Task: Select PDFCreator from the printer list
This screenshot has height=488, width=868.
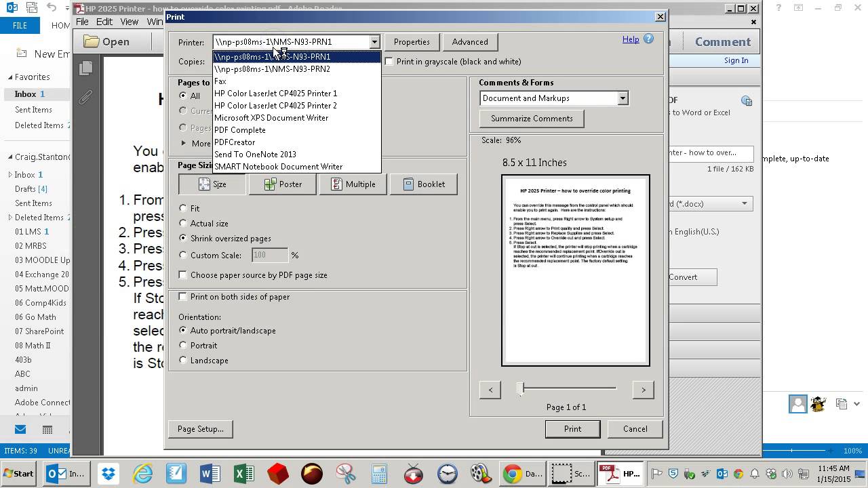Action: [296, 142]
